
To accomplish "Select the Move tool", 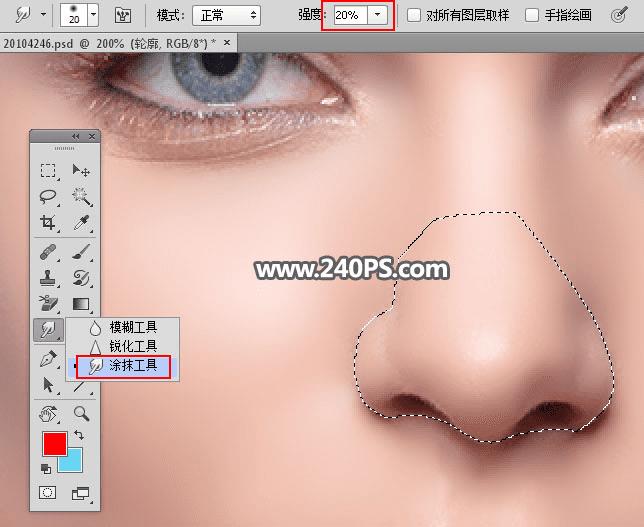I will click(81, 170).
